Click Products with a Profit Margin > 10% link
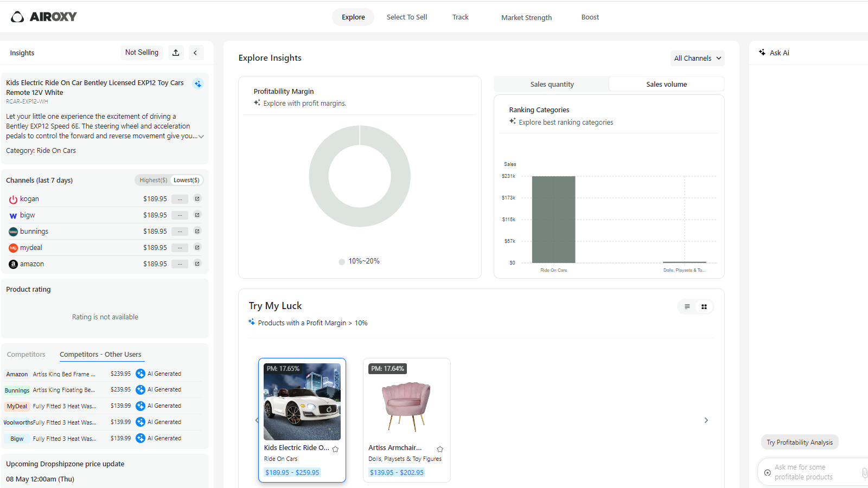Viewport: 868px width, 488px height. tap(312, 323)
